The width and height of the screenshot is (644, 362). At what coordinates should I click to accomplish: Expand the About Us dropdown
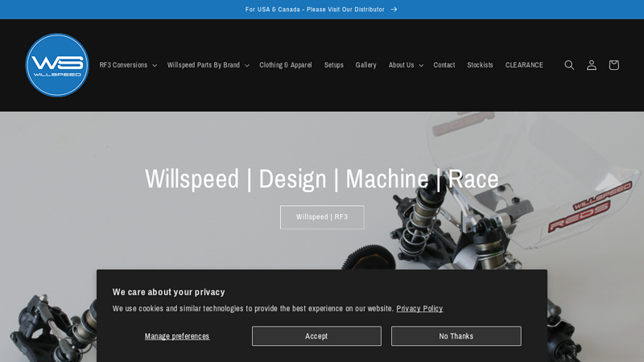[406, 65]
